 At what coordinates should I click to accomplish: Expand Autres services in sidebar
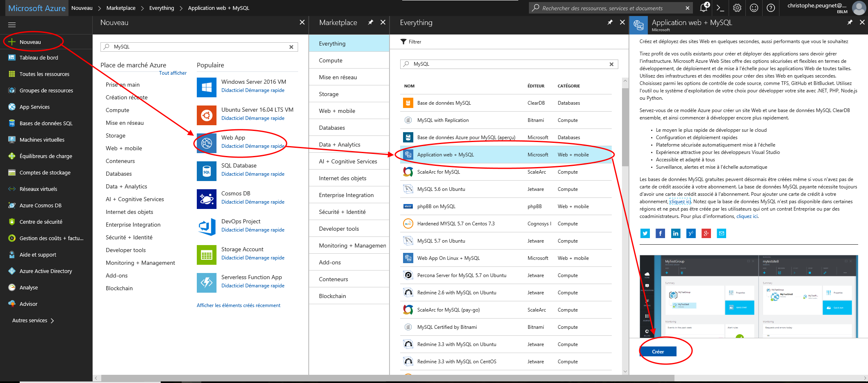pos(33,321)
